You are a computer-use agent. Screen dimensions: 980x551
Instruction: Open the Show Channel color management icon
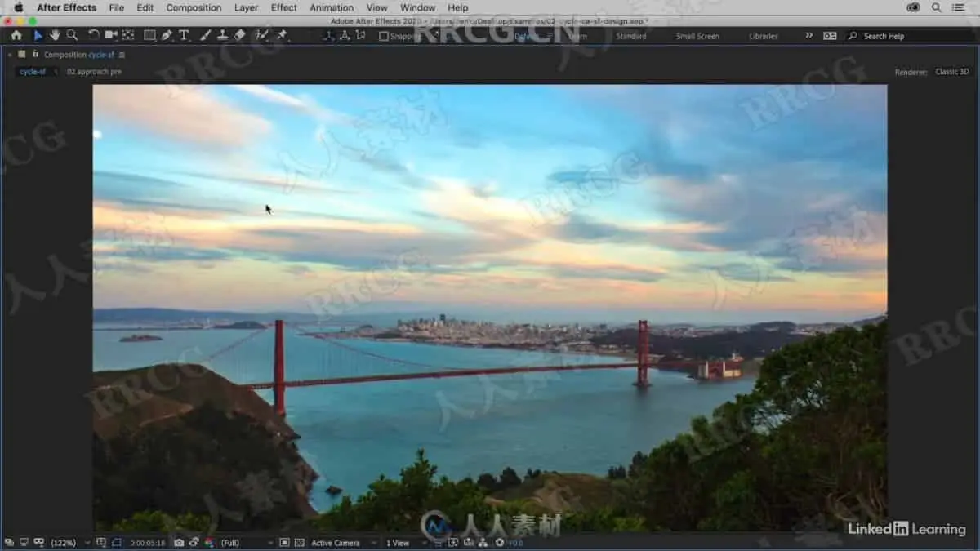[x=209, y=543]
